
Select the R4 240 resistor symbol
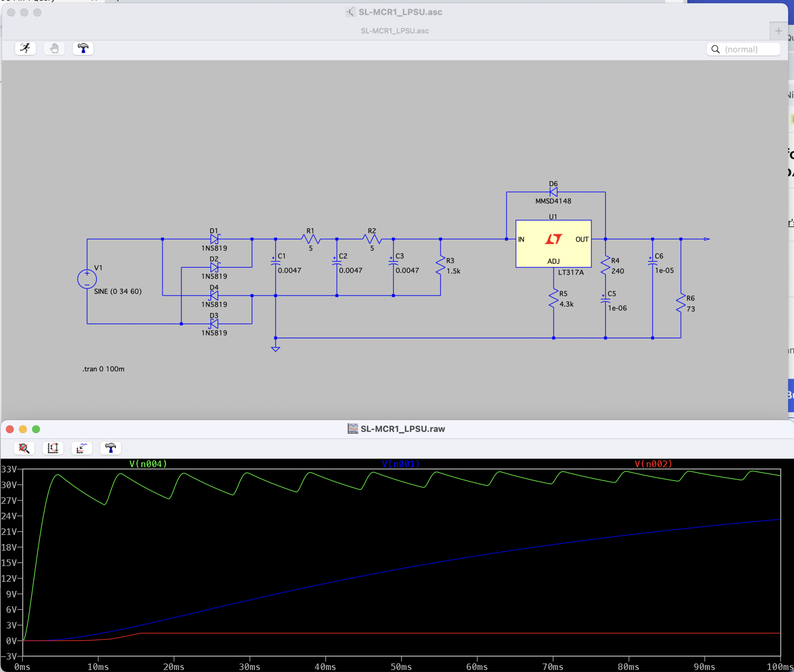pyautogui.click(x=605, y=265)
